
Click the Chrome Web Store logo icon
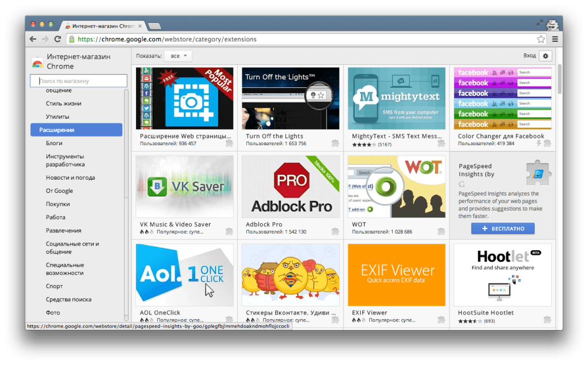click(37, 63)
